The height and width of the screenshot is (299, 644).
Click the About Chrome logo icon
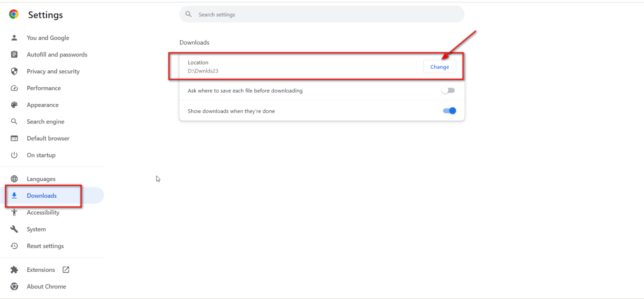(14, 286)
